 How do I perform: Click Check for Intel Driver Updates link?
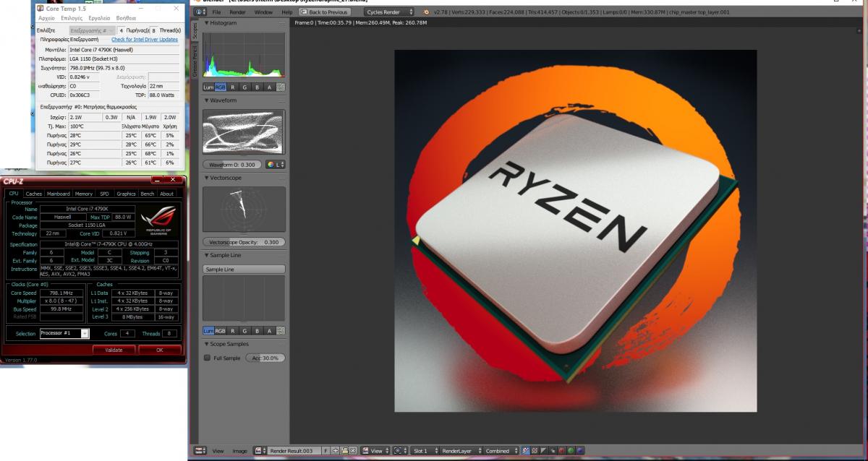pyautogui.click(x=145, y=40)
